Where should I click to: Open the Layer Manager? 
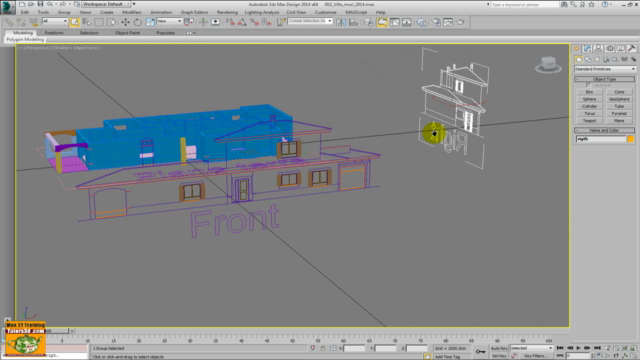(369, 22)
